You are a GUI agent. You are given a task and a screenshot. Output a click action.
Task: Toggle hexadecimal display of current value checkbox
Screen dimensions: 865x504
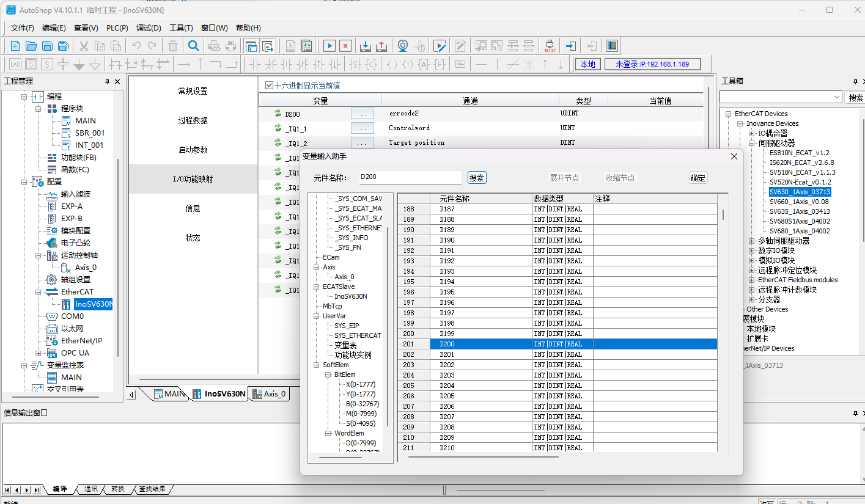tap(270, 86)
